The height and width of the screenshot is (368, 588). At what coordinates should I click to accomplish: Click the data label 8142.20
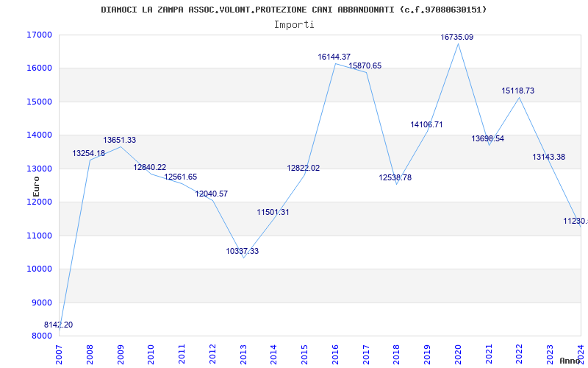(x=59, y=325)
